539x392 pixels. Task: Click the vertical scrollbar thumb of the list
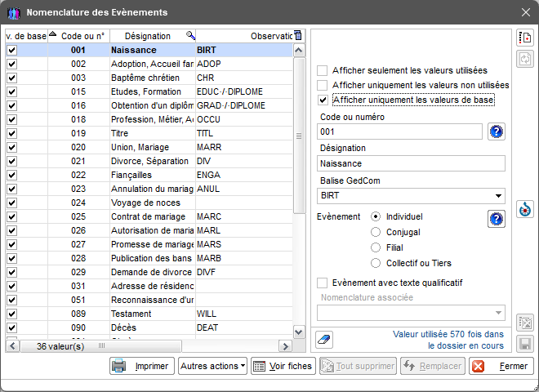click(299, 136)
